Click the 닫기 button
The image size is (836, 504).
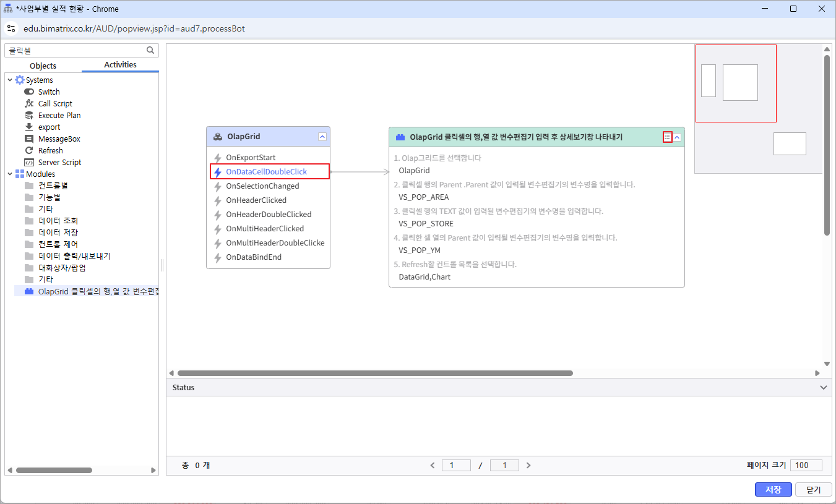tap(814, 489)
